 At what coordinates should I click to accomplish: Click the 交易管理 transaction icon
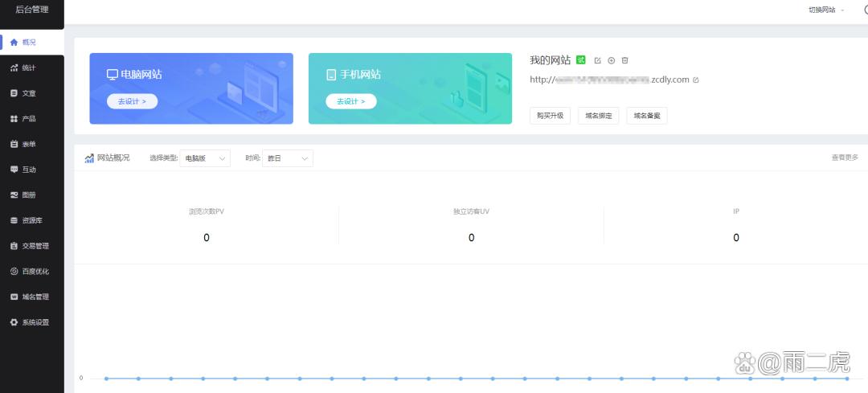pyautogui.click(x=14, y=246)
